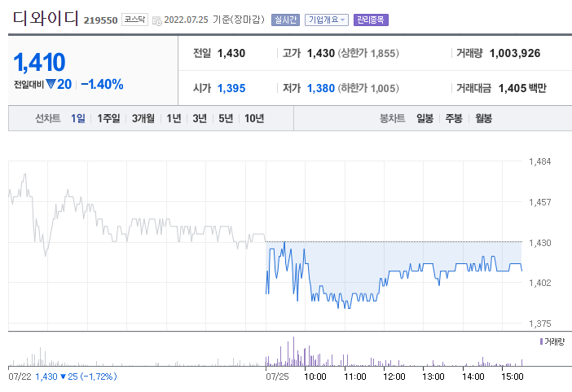
Task: Select the 1일 line chart tab
Action: tap(77, 118)
